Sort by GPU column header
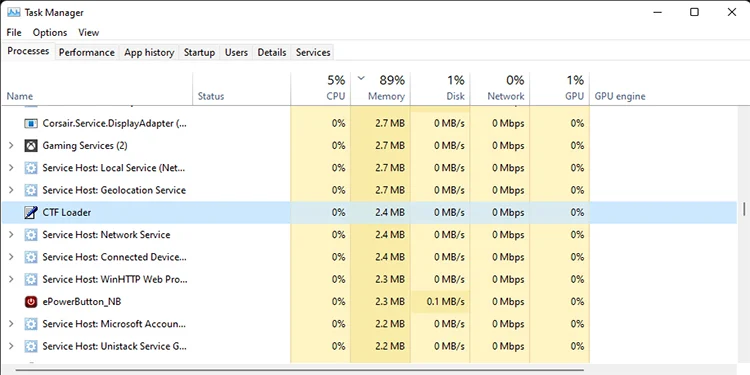750x375 pixels. point(560,89)
